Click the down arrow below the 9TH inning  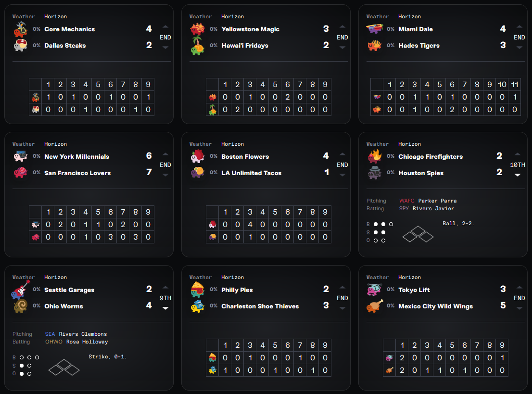[x=165, y=308]
